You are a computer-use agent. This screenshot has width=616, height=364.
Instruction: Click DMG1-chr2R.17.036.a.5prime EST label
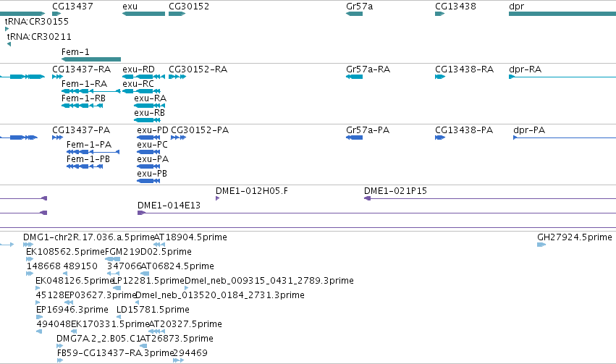[x=88, y=237]
